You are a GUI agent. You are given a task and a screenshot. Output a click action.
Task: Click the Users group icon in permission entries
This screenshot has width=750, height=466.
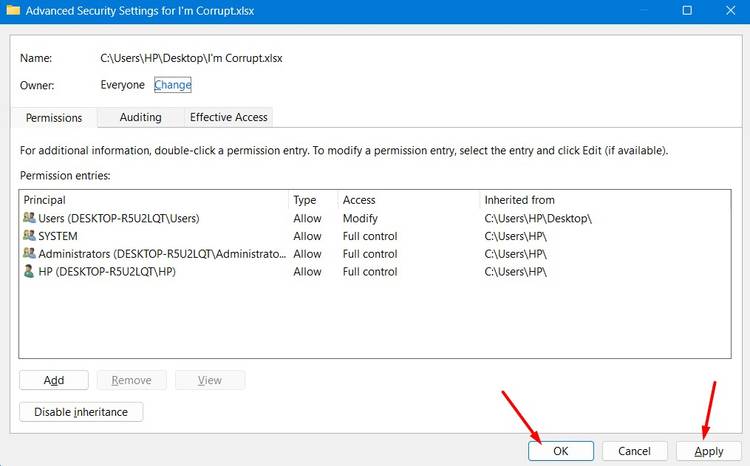(29, 218)
